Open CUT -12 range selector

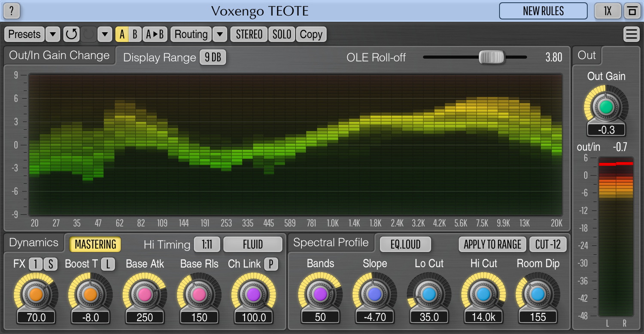(548, 244)
